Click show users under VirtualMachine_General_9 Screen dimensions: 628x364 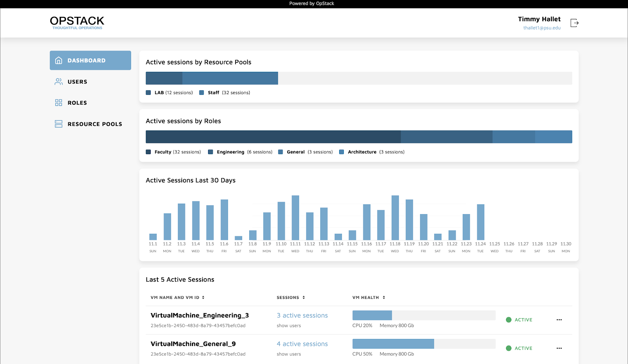288,354
